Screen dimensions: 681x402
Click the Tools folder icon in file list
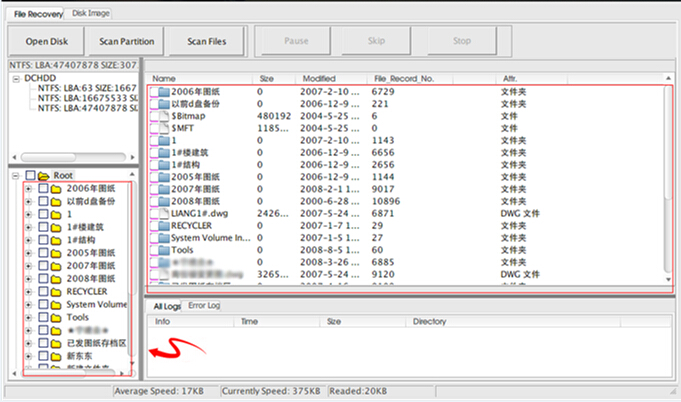point(164,250)
